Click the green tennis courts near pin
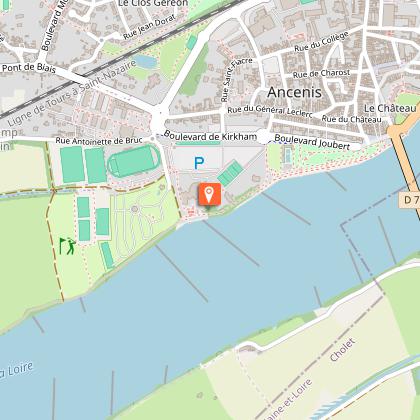The image size is (420, 420). [231, 173]
